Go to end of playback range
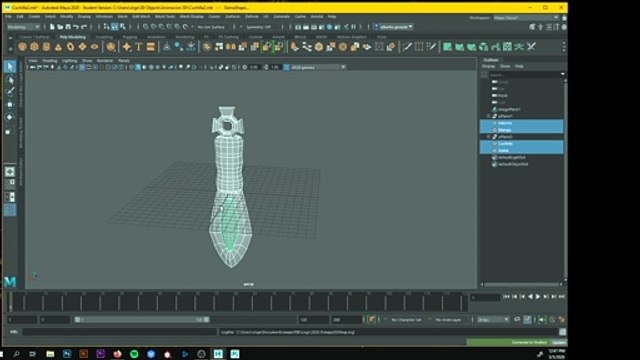This screenshot has height=360, width=640. (x=562, y=297)
